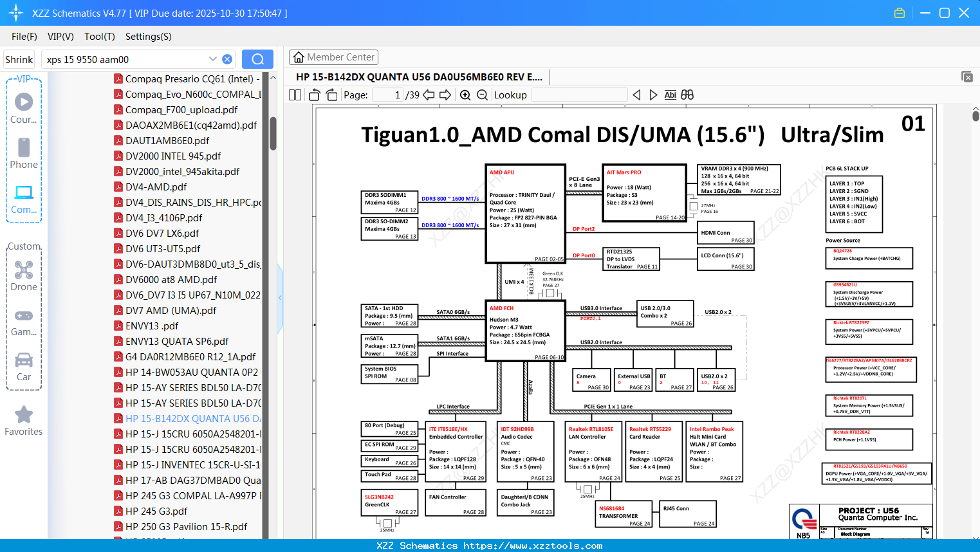Select the Game console category
980x552 pixels.
(24, 322)
